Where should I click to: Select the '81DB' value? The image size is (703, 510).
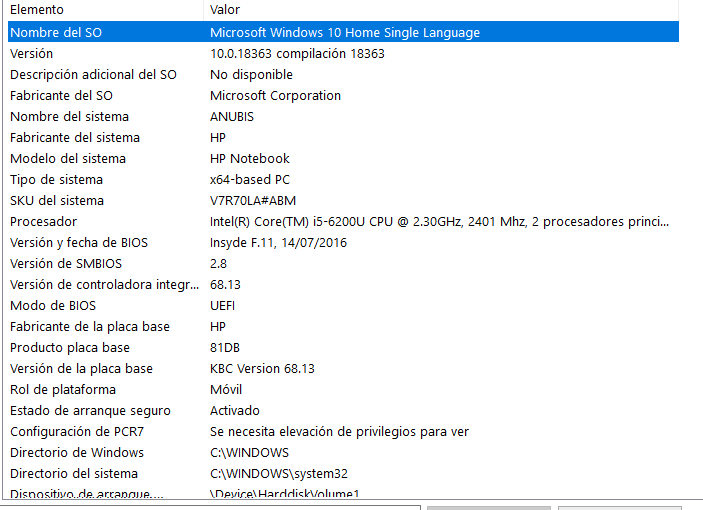[x=225, y=348]
